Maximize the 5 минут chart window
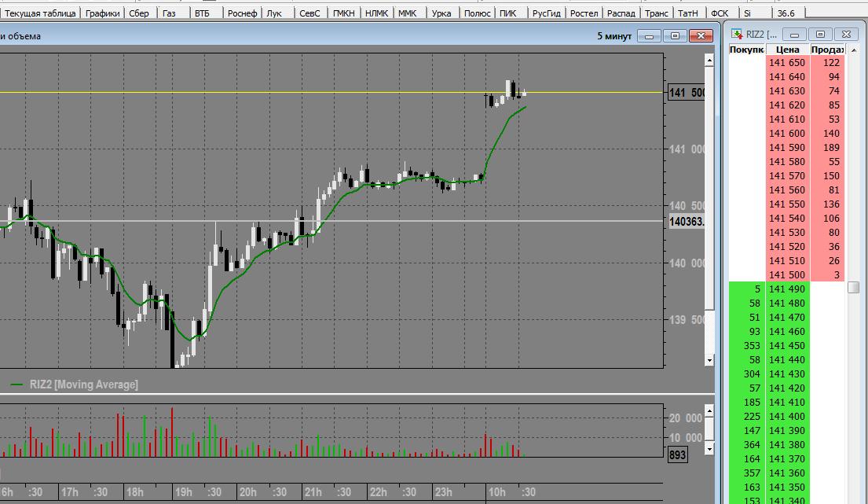Image resolution: width=868 pixels, height=504 pixels. click(675, 36)
